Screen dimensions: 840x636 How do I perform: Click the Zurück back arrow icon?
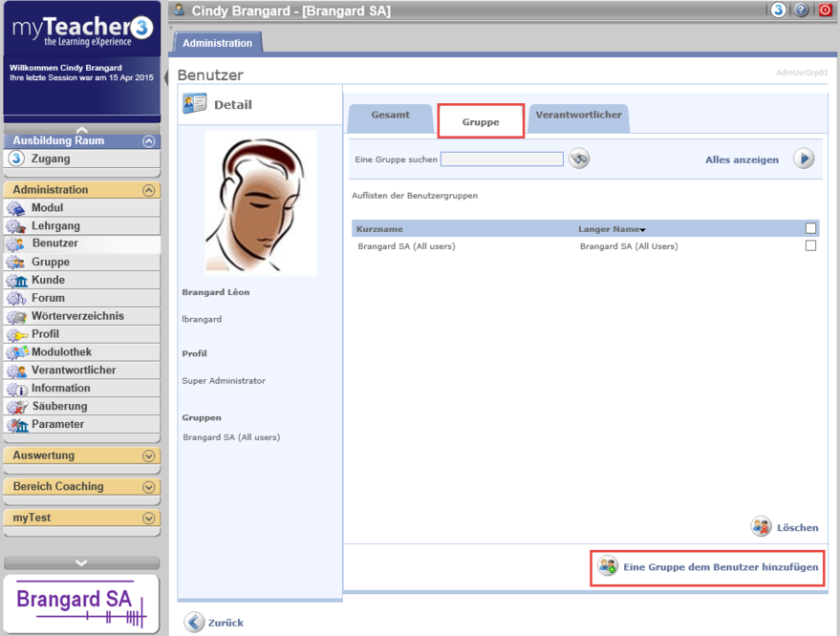[x=195, y=622]
